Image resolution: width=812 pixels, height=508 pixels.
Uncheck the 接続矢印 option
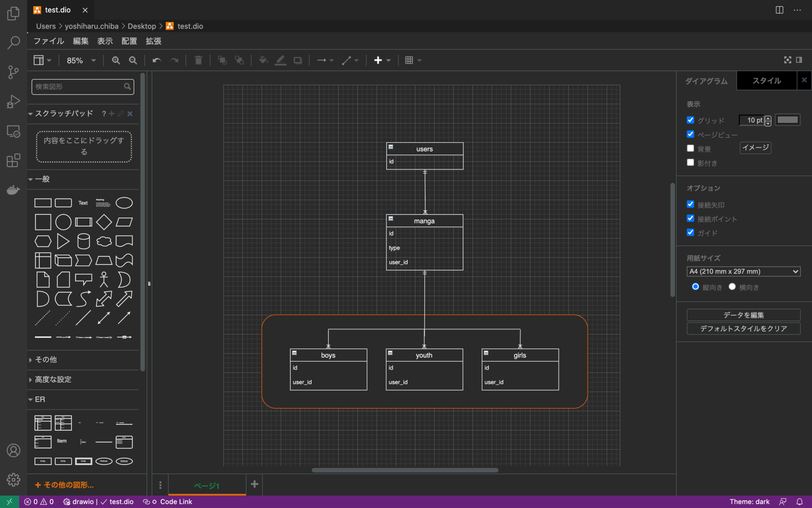pos(691,204)
